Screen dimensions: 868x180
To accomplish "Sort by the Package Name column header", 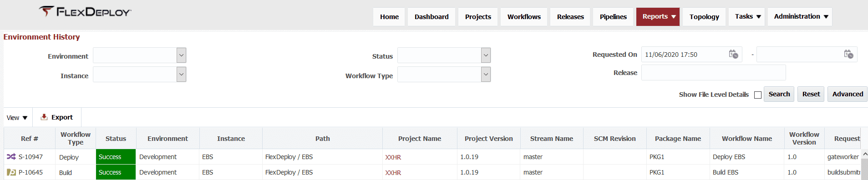I will pos(678,139).
